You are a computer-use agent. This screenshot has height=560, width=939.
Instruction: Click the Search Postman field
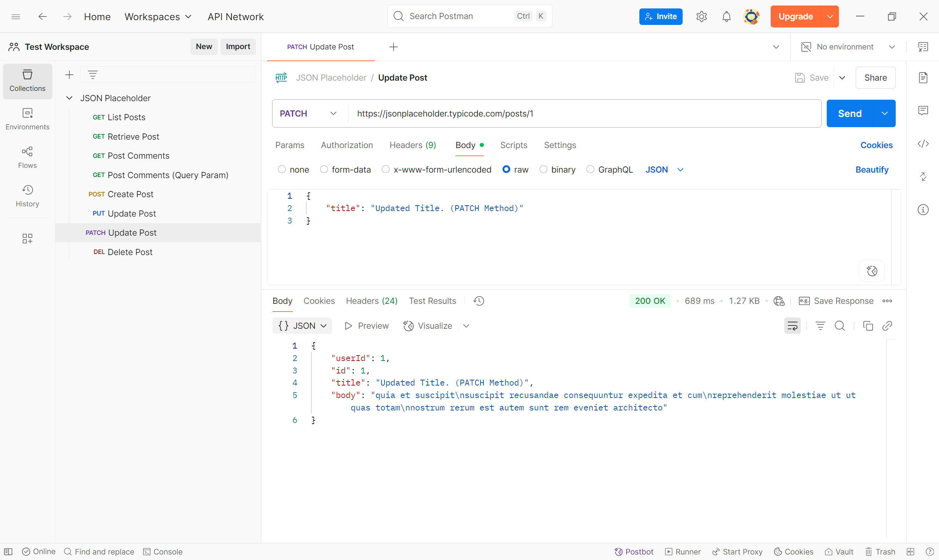click(x=470, y=16)
